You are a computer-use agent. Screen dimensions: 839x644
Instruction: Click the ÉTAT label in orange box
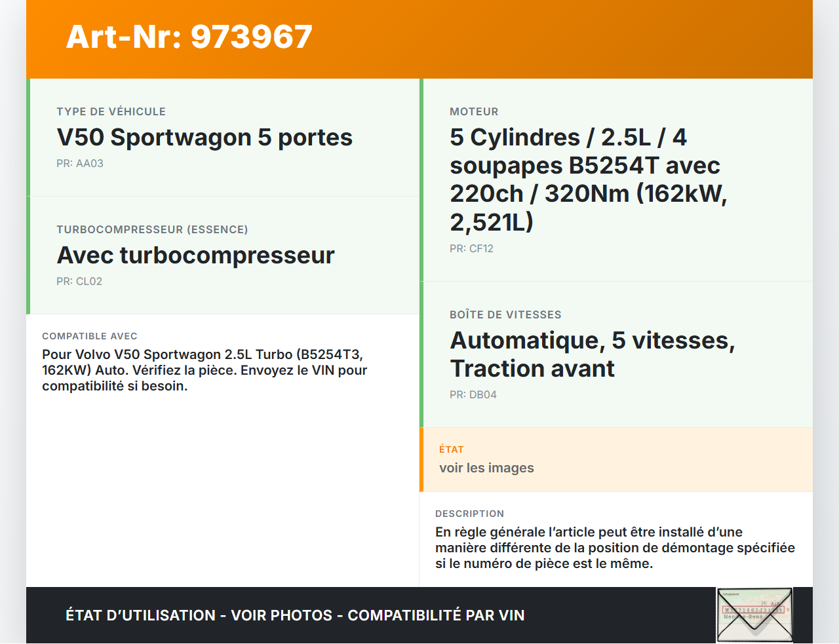coord(451,449)
